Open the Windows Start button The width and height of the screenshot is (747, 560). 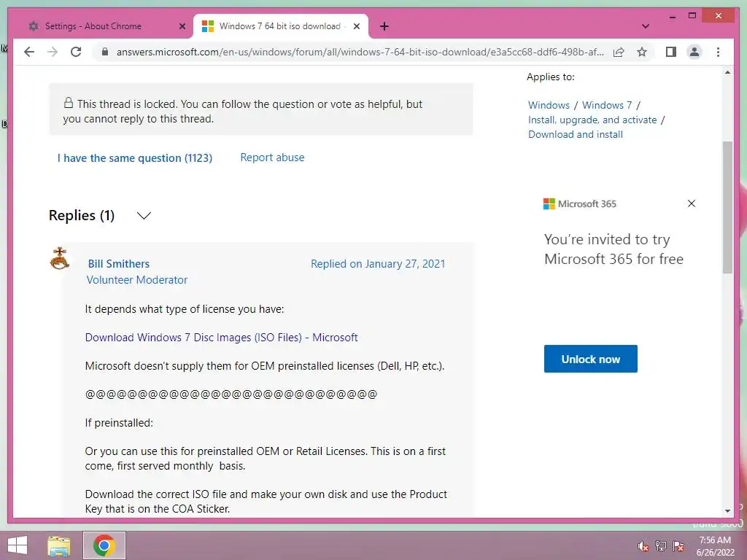[18, 545]
